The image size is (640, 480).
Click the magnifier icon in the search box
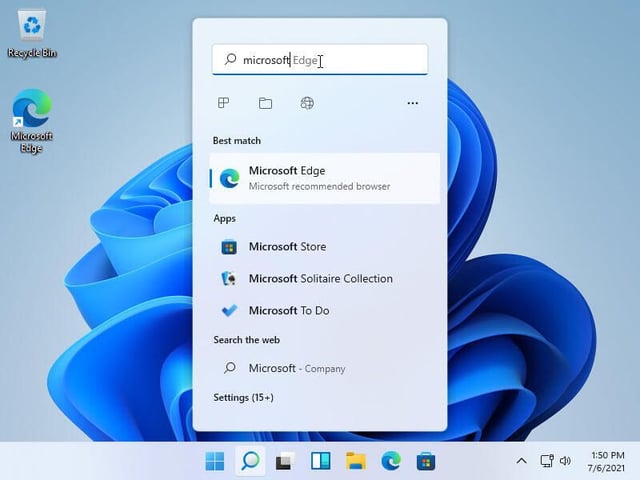coord(230,60)
